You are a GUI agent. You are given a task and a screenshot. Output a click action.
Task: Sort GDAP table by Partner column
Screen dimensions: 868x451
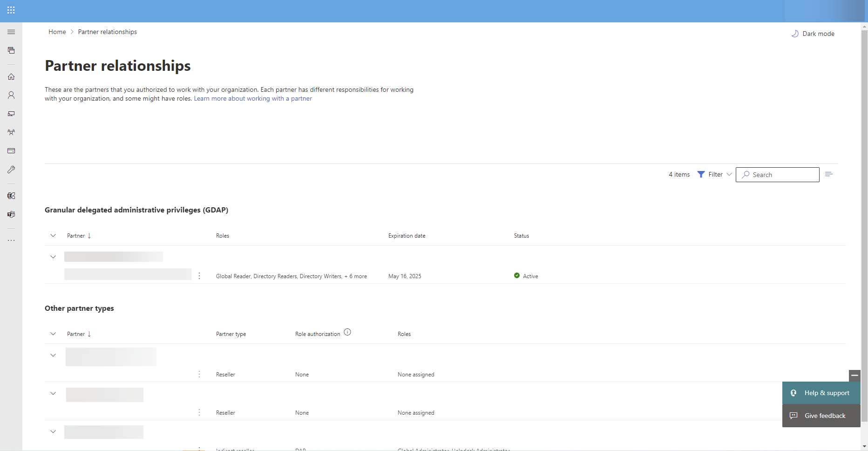click(x=79, y=236)
